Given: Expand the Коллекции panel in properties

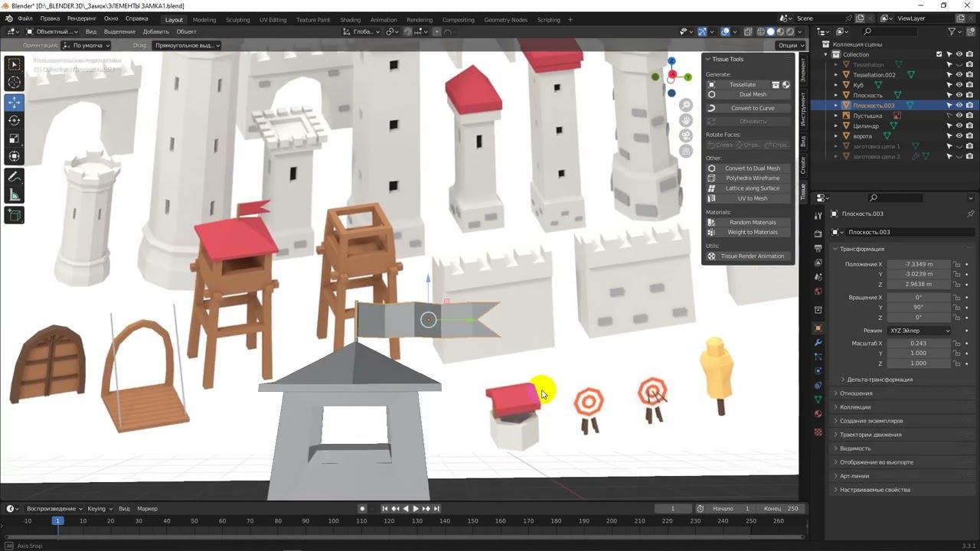Looking at the screenshot, I should click(x=854, y=407).
